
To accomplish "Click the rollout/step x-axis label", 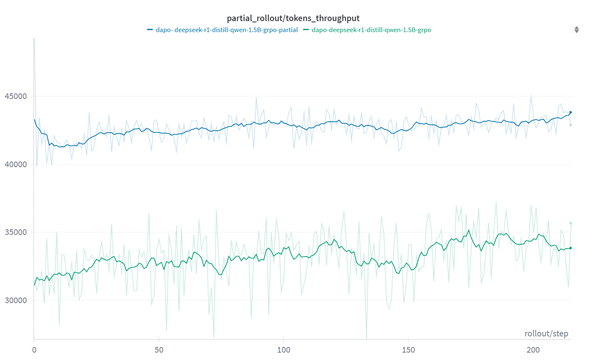I will tap(546, 334).
